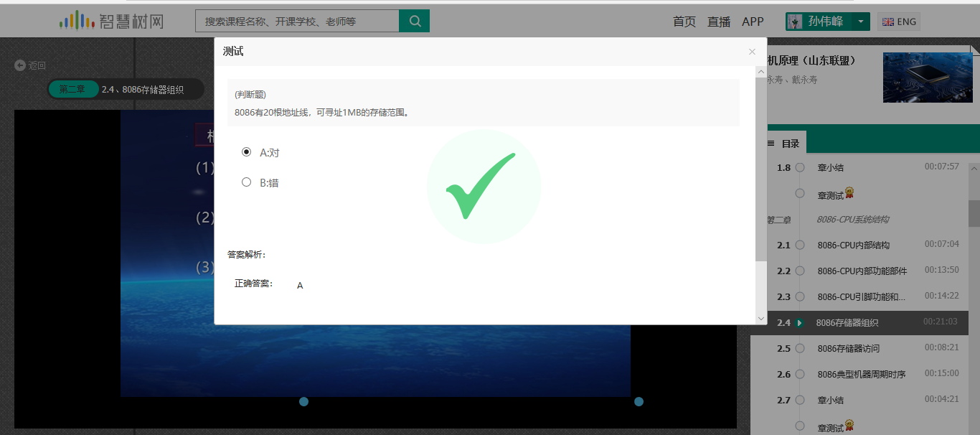Click the play icon on lesson 2.4

(x=799, y=323)
